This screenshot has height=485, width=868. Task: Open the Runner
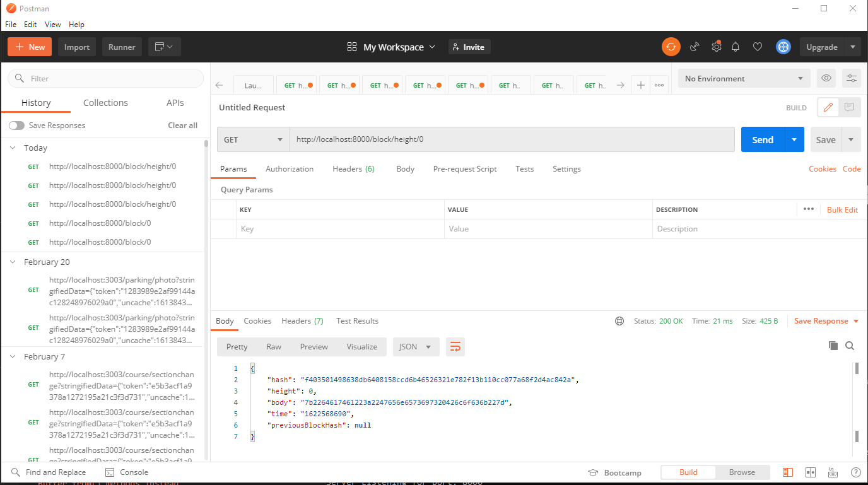(x=122, y=47)
